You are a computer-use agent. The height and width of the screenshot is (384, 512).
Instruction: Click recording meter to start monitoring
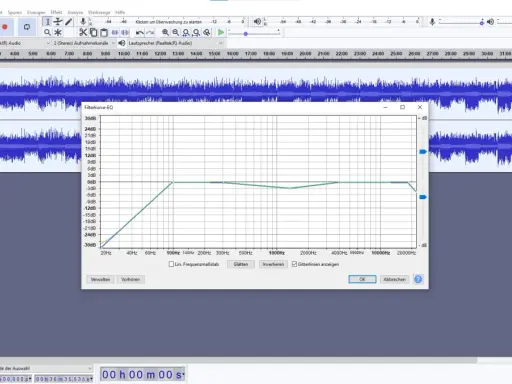[x=169, y=22]
